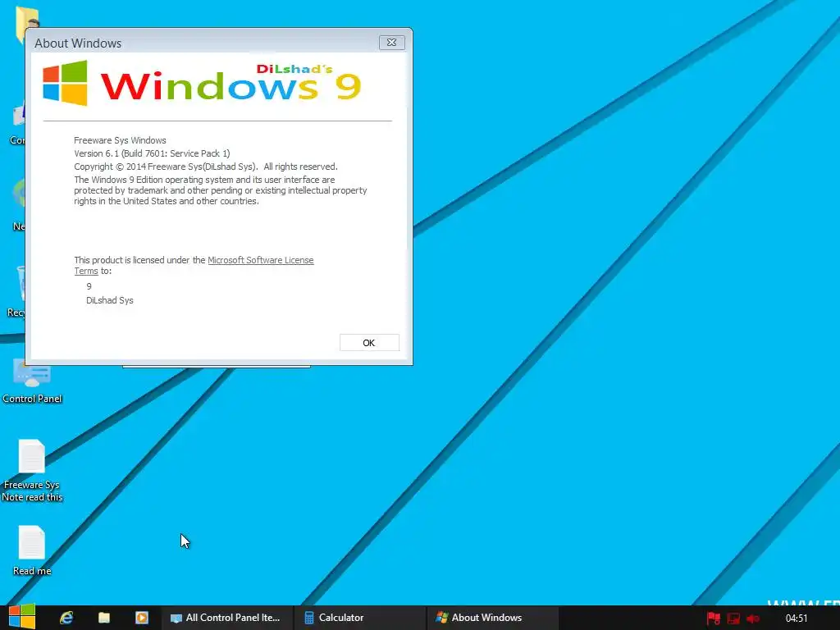The width and height of the screenshot is (840, 630).
Task: Switch to Calculator taskbar button
Action: tap(359, 618)
